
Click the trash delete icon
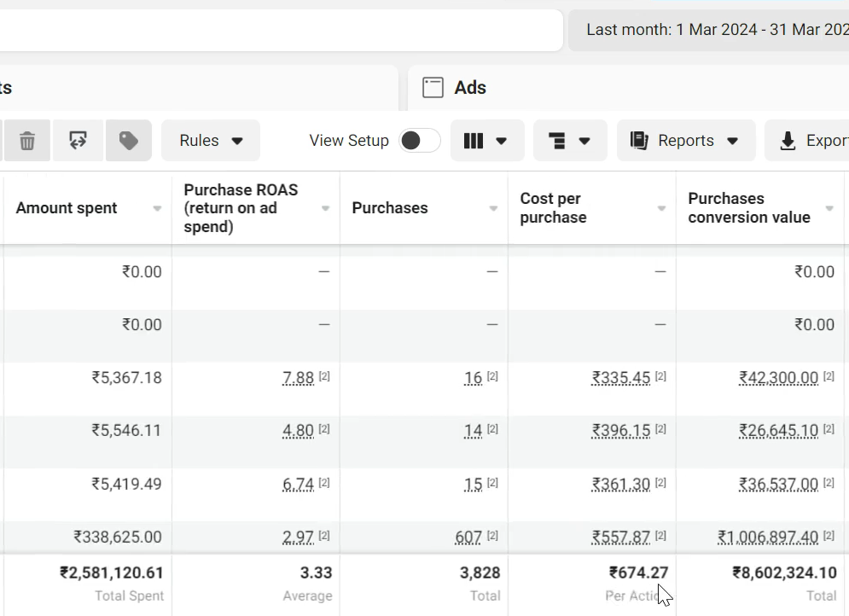pyautogui.click(x=27, y=141)
